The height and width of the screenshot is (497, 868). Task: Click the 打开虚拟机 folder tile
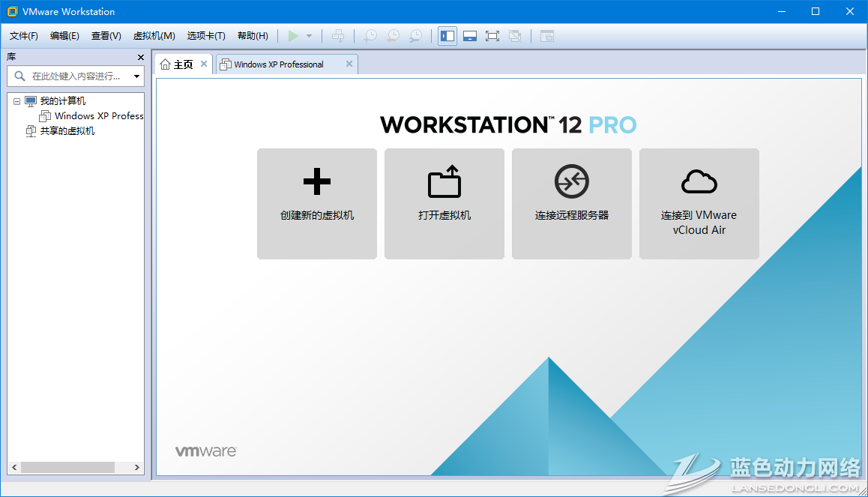point(444,204)
